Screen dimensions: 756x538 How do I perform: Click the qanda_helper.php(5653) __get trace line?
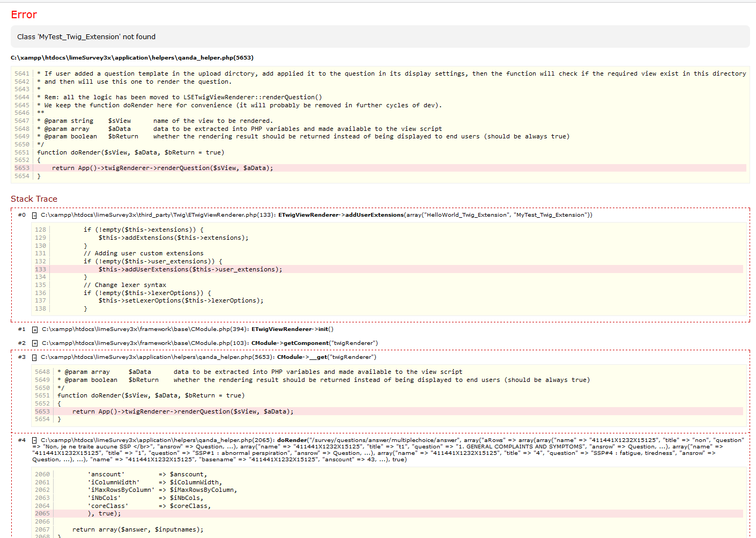209,357
